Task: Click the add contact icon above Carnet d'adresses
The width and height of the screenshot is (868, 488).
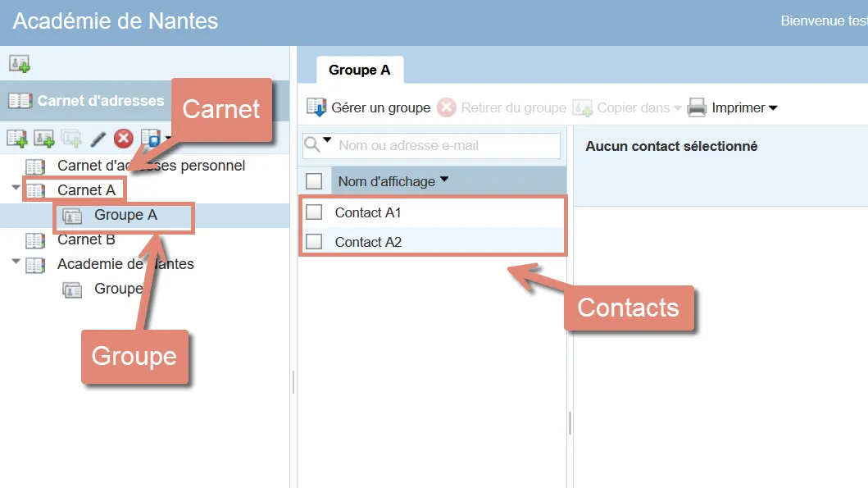Action: [20, 64]
